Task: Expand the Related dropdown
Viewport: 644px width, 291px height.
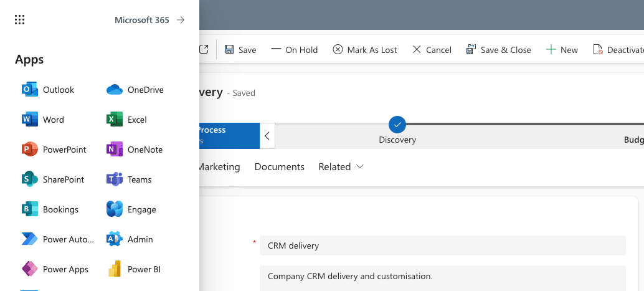Action: click(x=341, y=167)
